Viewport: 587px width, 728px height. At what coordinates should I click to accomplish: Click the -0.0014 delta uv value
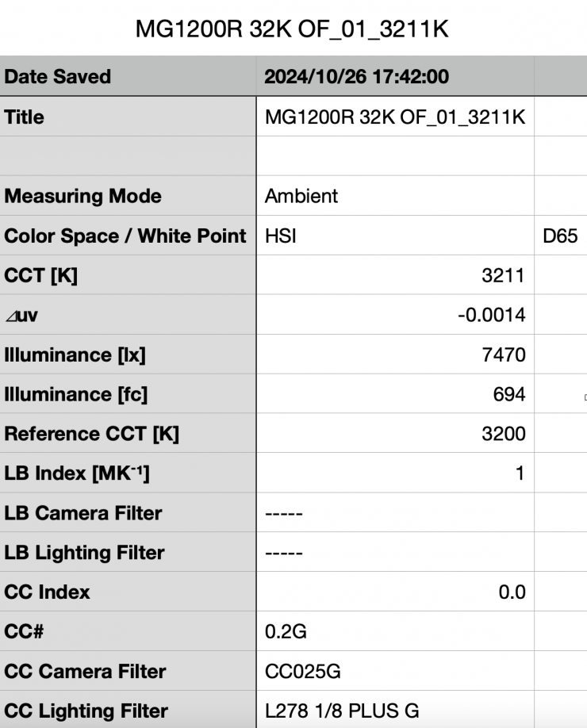tap(493, 315)
